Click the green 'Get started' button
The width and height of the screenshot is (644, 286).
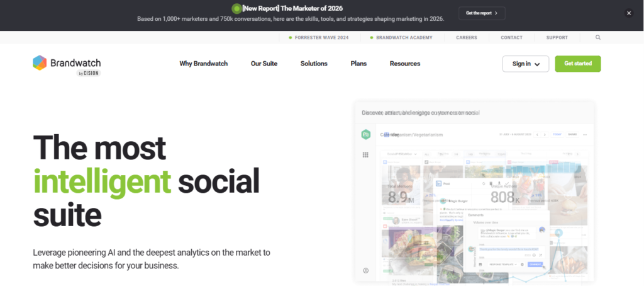pyautogui.click(x=578, y=64)
